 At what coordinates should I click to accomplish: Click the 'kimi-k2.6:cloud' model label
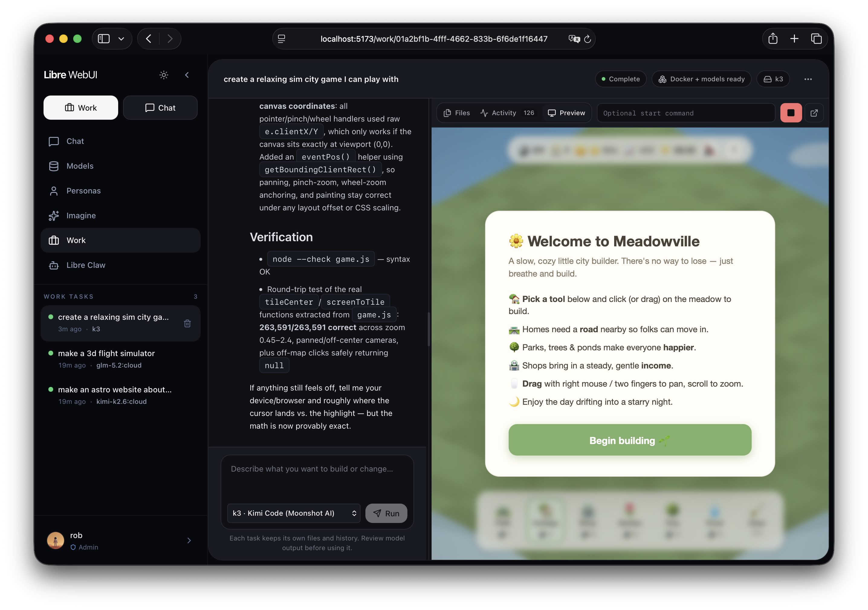[x=121, y=402]
